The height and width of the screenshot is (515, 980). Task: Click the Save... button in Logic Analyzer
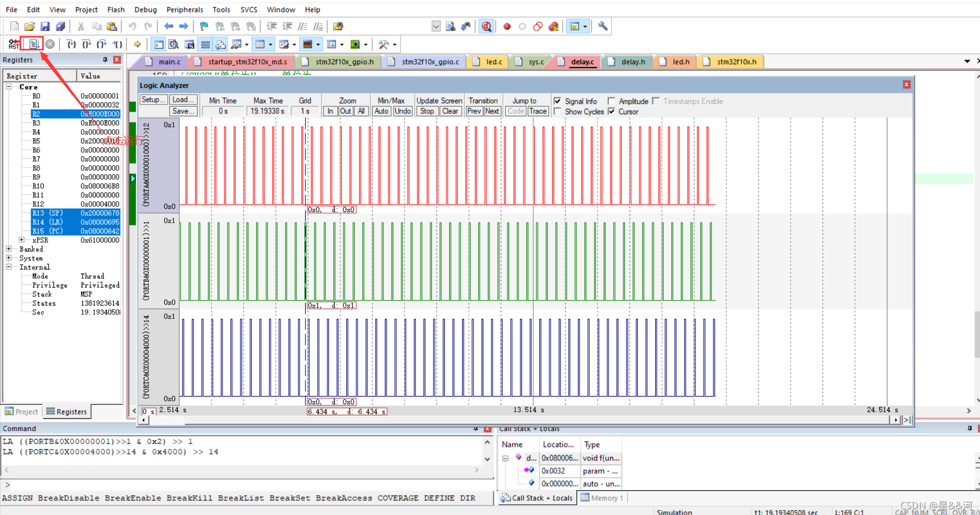point(183,111)
